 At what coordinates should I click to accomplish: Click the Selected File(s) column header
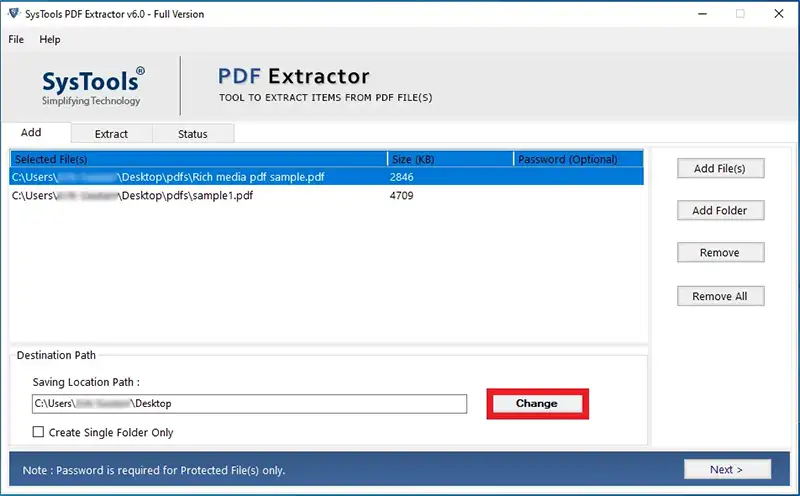pyautogui.click(x=198, y=159)
